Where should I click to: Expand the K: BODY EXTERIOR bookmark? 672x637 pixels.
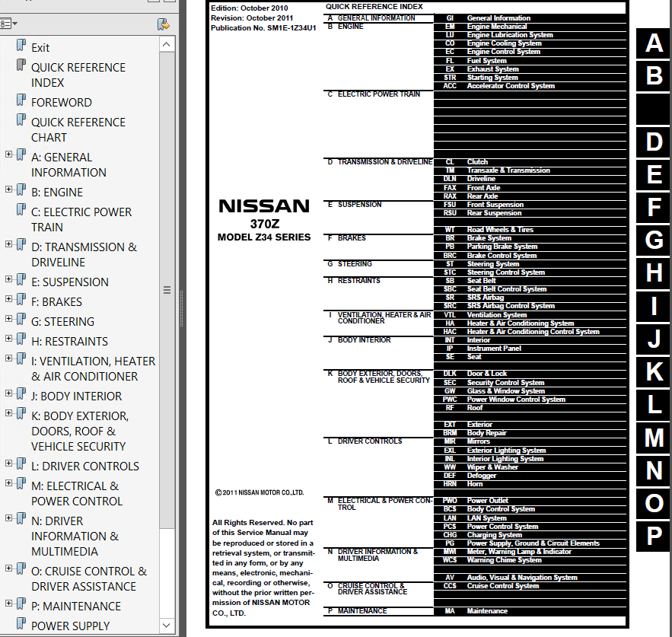click(x=8, y=412)
